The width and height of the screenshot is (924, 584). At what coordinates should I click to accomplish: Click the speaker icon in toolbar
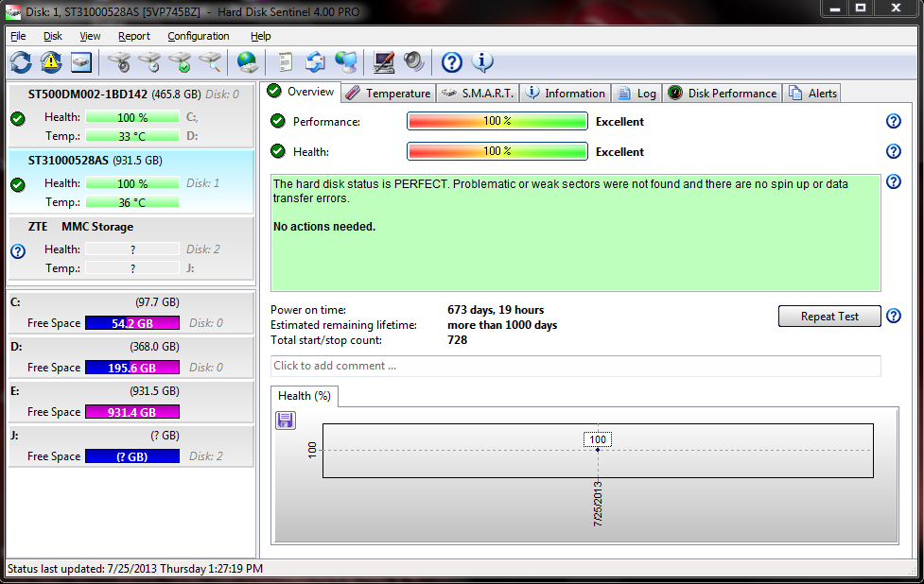[x=413, y=62]
